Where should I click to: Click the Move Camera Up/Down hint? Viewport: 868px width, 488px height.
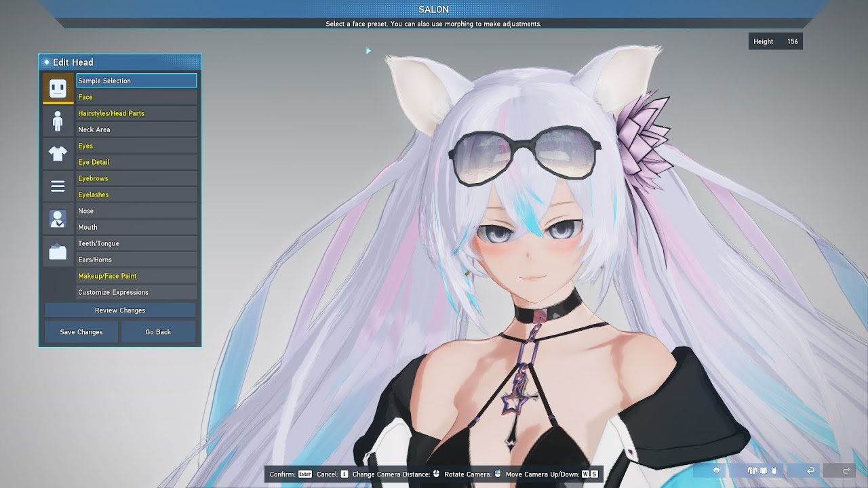tap(552, 474)
